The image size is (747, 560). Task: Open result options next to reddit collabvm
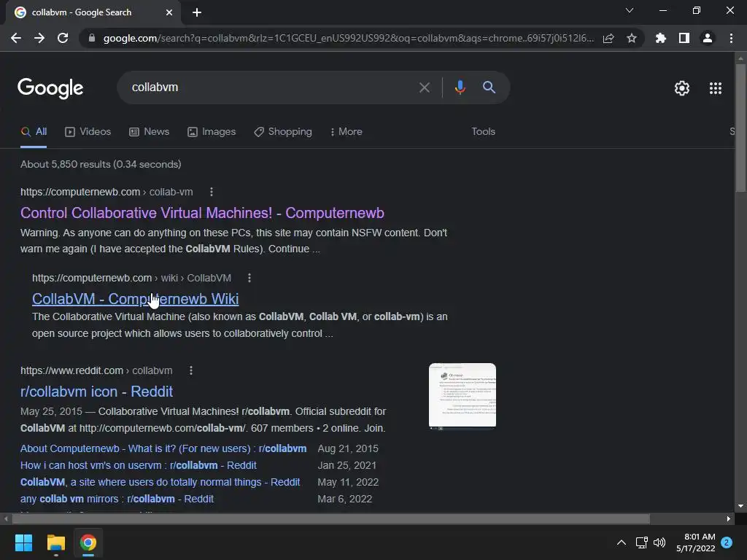pyautogui.click(x=191, y=370)
